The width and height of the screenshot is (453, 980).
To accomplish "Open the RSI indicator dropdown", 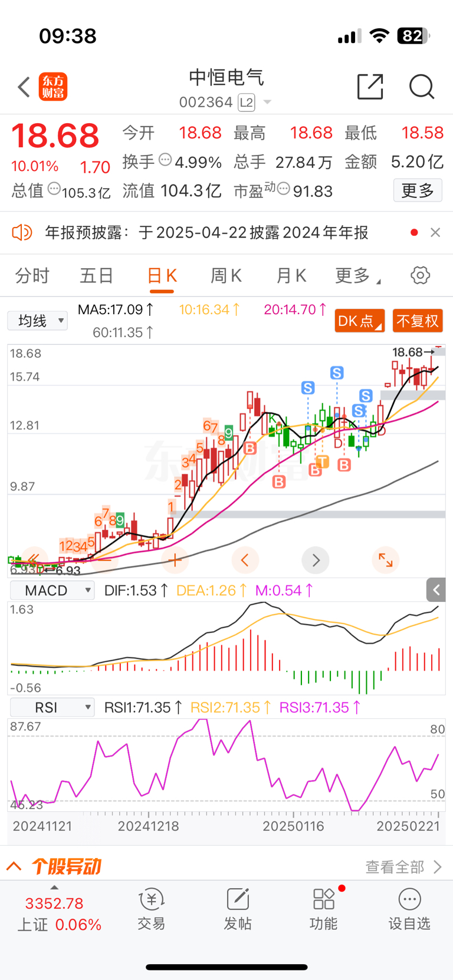I will coord(52,707).
